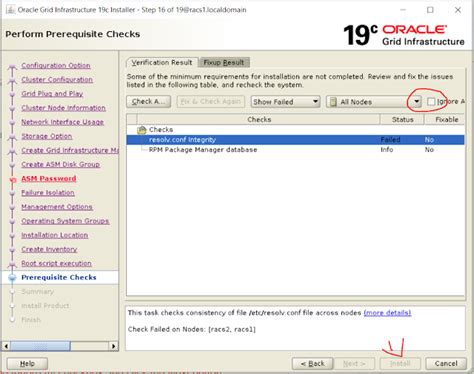The image size is (474, 374).
Task: Go to Create ASM Disk Group step
Action: [x=61, y=164]
